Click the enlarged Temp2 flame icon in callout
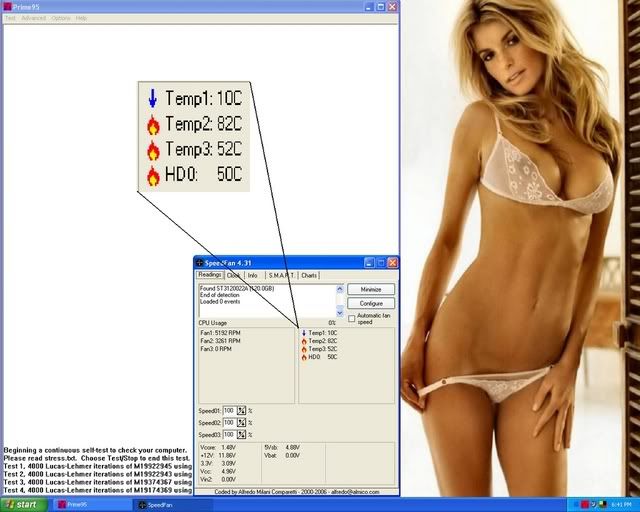The image size is (640, 512). [153, 125]
